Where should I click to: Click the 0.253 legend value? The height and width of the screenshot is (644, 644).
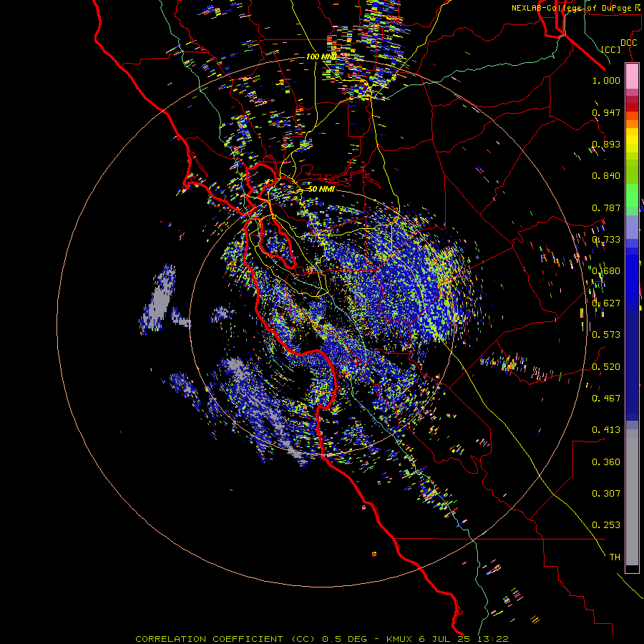point(606,525)
